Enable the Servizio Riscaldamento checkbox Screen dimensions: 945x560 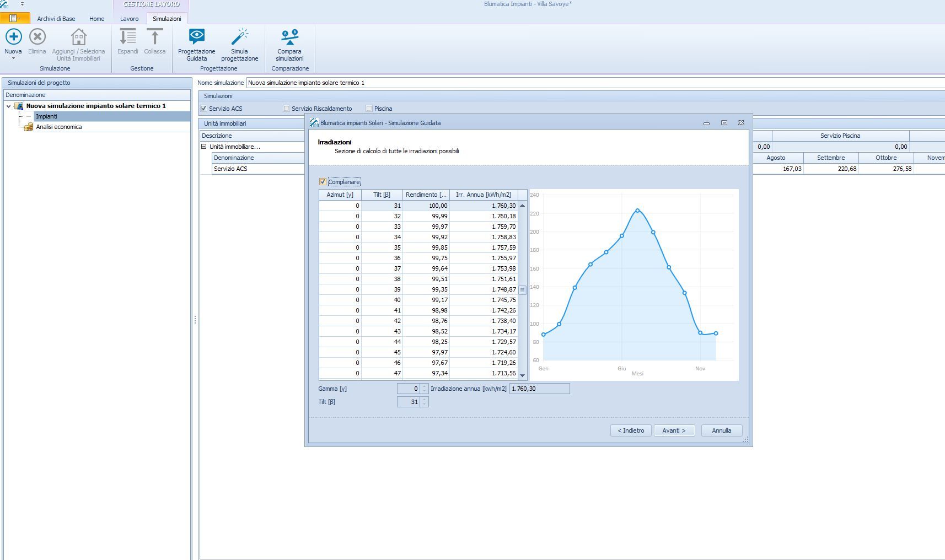pos(286,109)
